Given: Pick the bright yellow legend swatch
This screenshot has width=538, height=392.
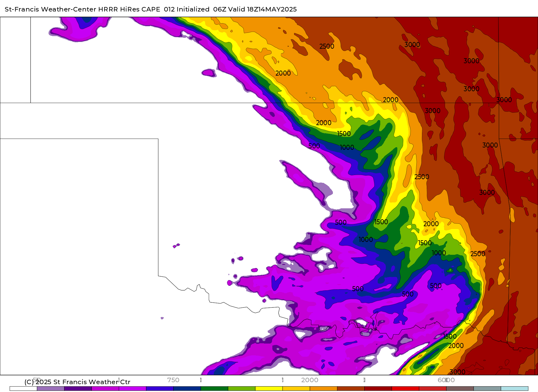Looking at the screenshot, I should (269, 389).
